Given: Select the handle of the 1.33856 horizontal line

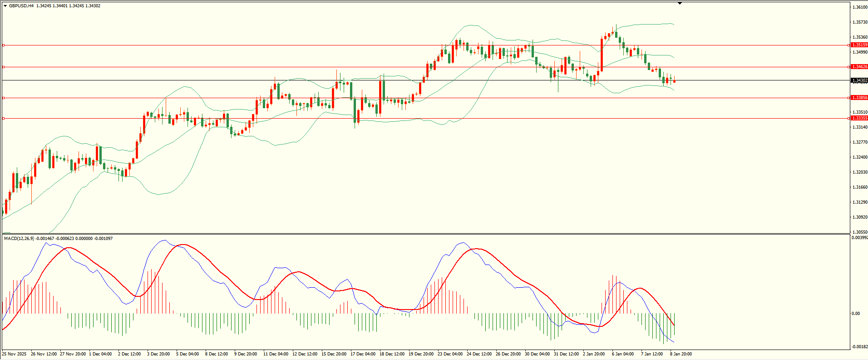Looking at the screenshot, I should click(x=4, y=98).
